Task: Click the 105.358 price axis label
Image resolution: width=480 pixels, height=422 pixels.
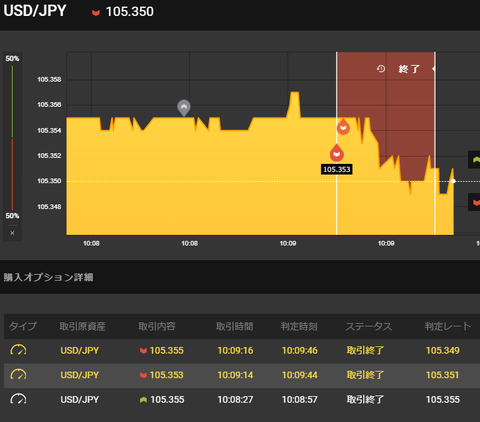Action: [x=49, y=79]
